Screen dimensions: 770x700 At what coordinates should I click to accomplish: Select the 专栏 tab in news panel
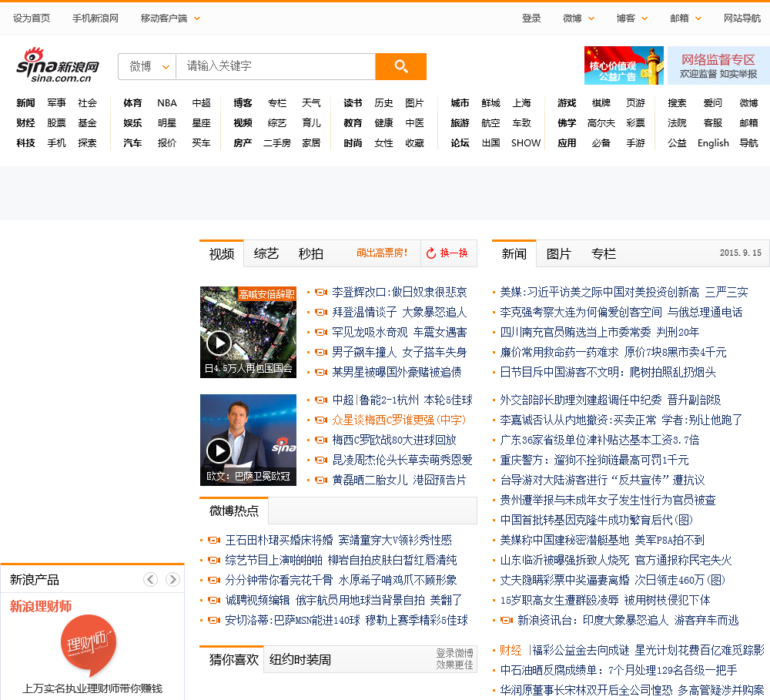[x=604, y=254]
